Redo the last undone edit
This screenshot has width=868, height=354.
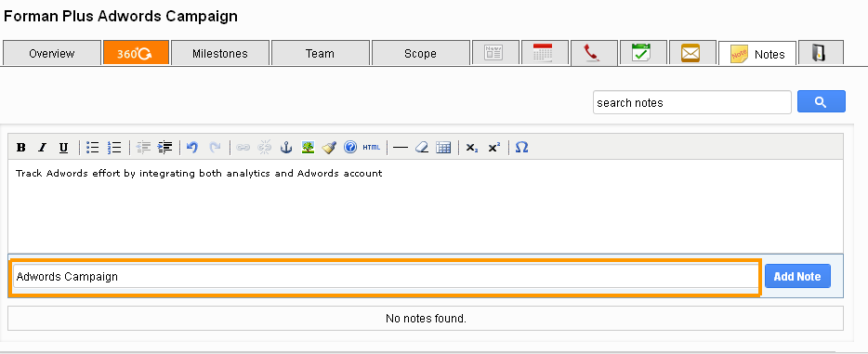pyautogui.click(x=215, y=147)
